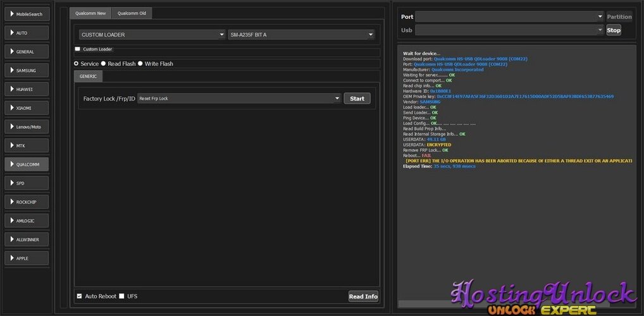Open the Port dropdown
The image size is (644, 316).
point(509,17)
